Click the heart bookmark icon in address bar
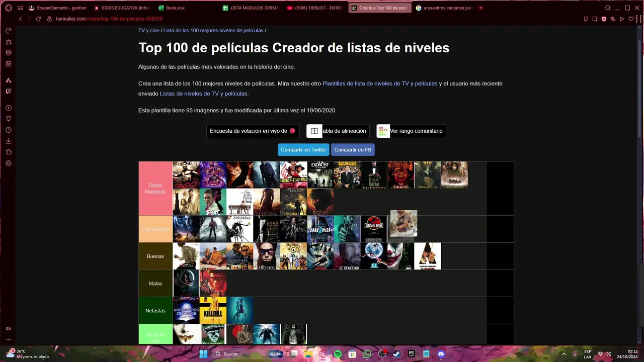Screen dimensions: 644x362 tap(631, 19)
